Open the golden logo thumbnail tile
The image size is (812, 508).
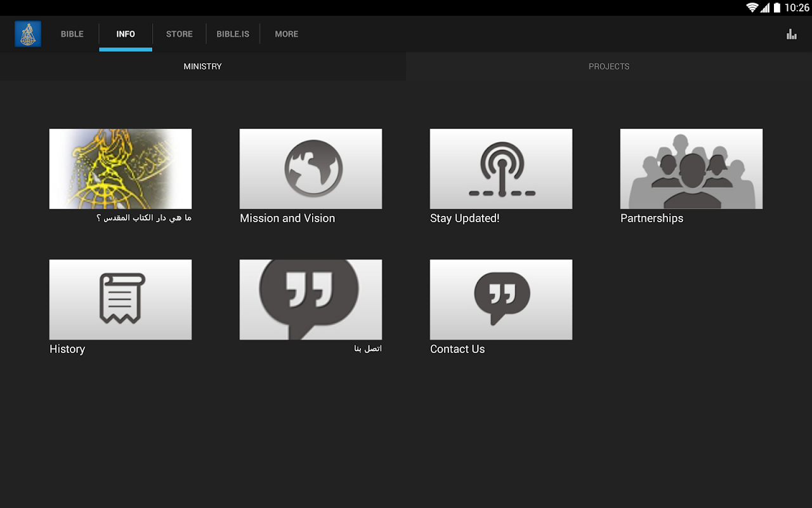[x=121, y=169]
